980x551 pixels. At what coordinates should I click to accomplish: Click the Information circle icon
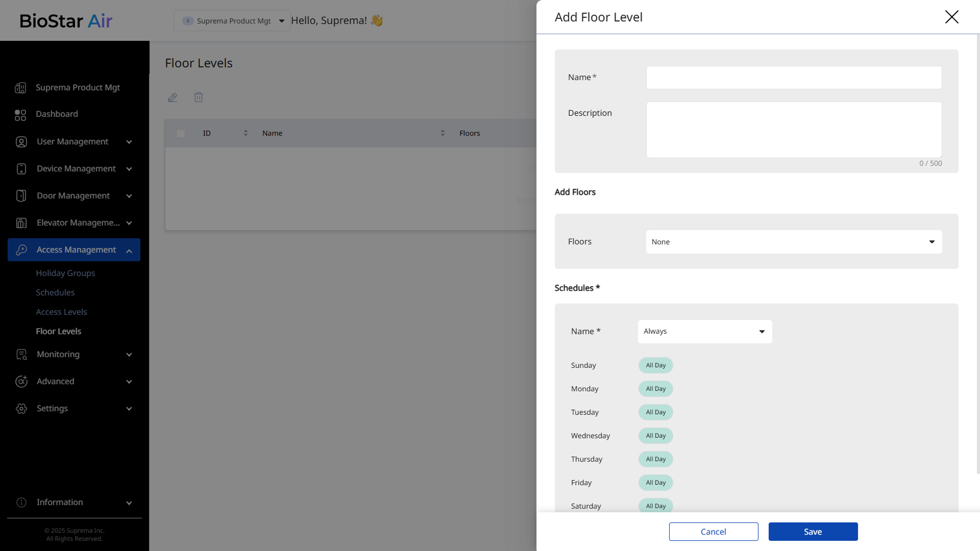[x=21, y=503]
